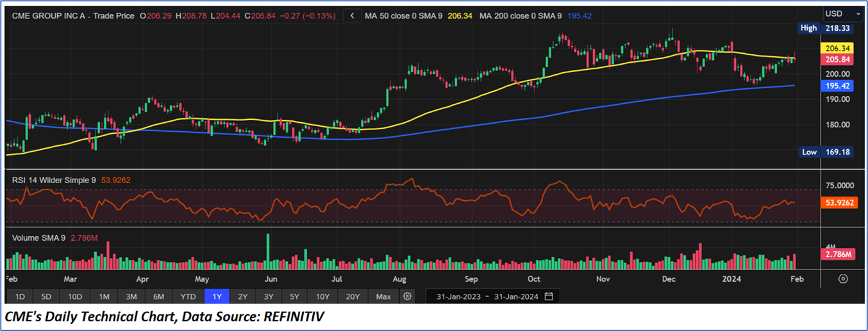Select the 3M time range
This screenshot has width=868, height=331.
pos(131,296)
